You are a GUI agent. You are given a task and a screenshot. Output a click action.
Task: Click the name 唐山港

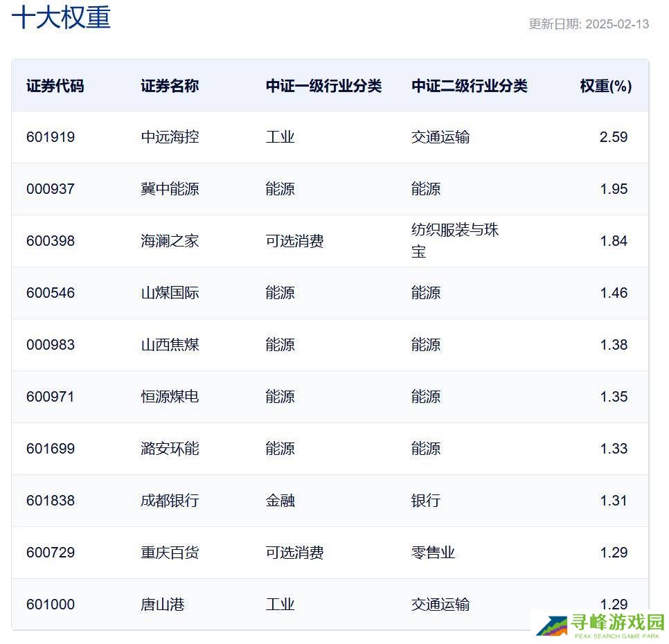click(163, 605)
